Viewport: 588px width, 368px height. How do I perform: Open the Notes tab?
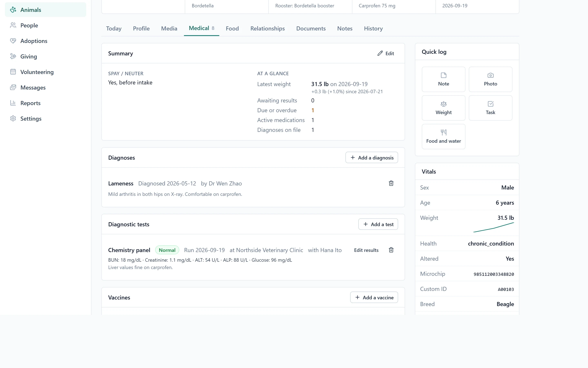[345, 28]
